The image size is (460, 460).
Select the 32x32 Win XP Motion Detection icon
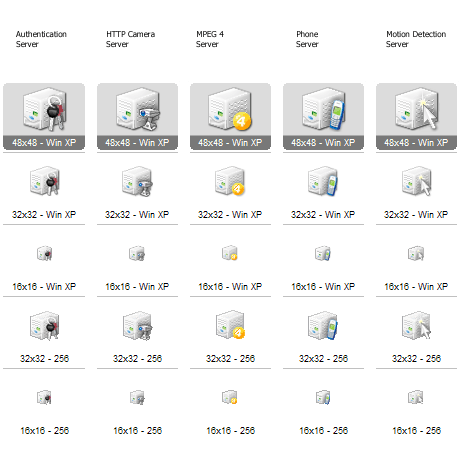pos(416,181)
